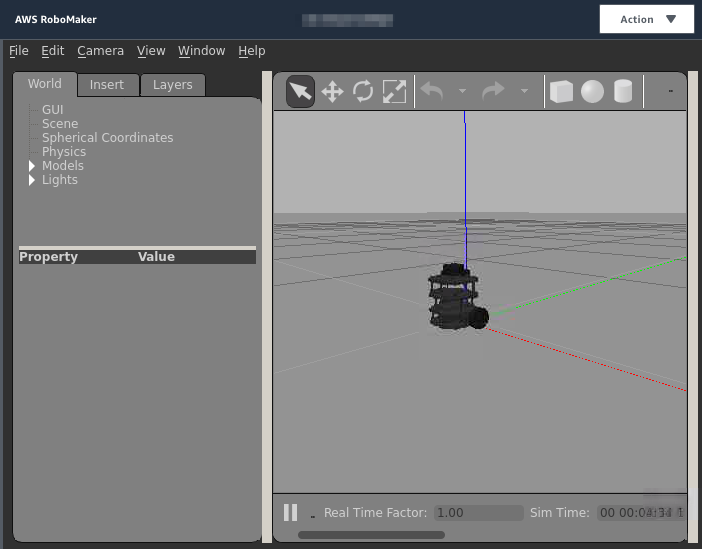
Task: Select the arrow selection mode tool
Action: [x=300, y=92]
